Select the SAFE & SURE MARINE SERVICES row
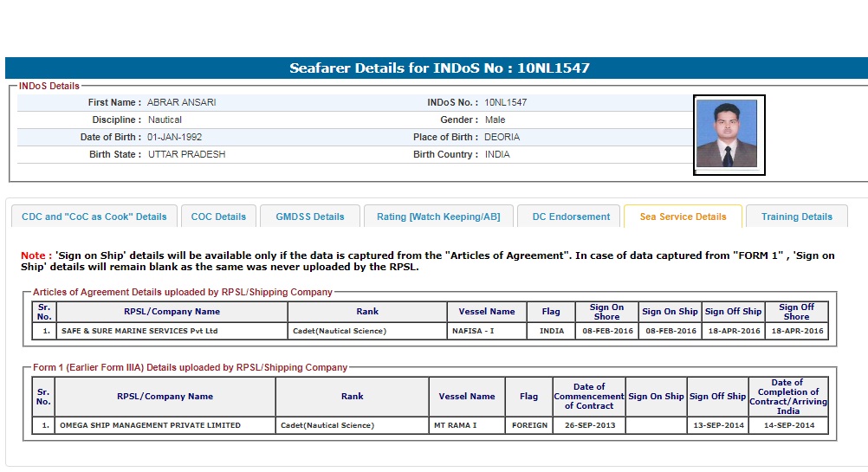This screenshot has width=868, height=472. (x=139, y=331)
